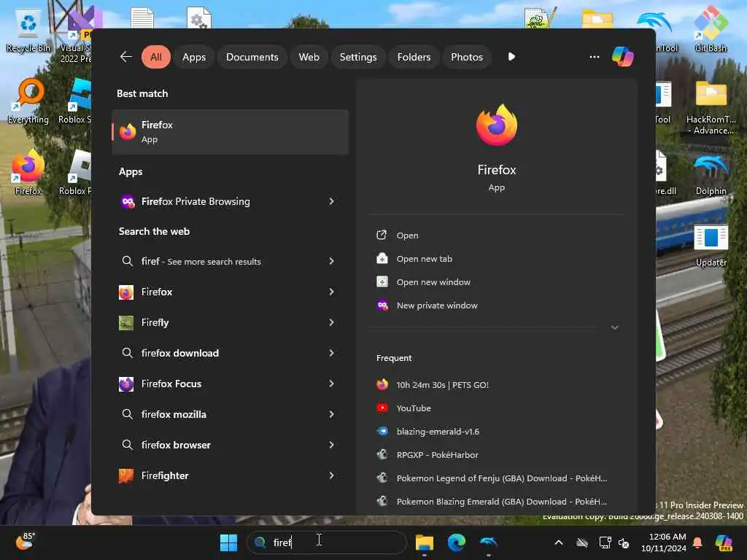The width and height of the screenshot is (747, 560).
Task: Open the weather widget showing 85°
Action: (x=25, y=542)
